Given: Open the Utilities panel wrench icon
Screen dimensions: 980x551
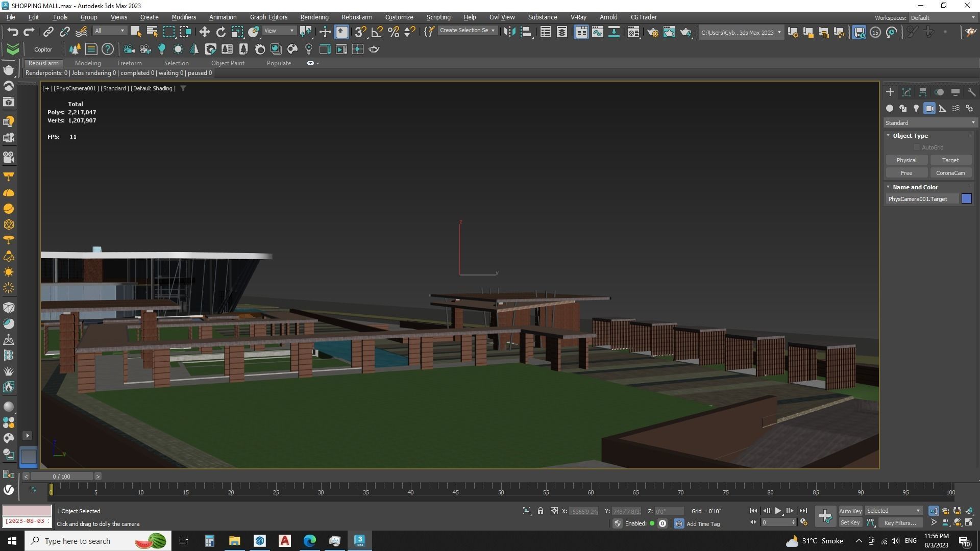Looking at the screenshot, I should pos(971,92).
